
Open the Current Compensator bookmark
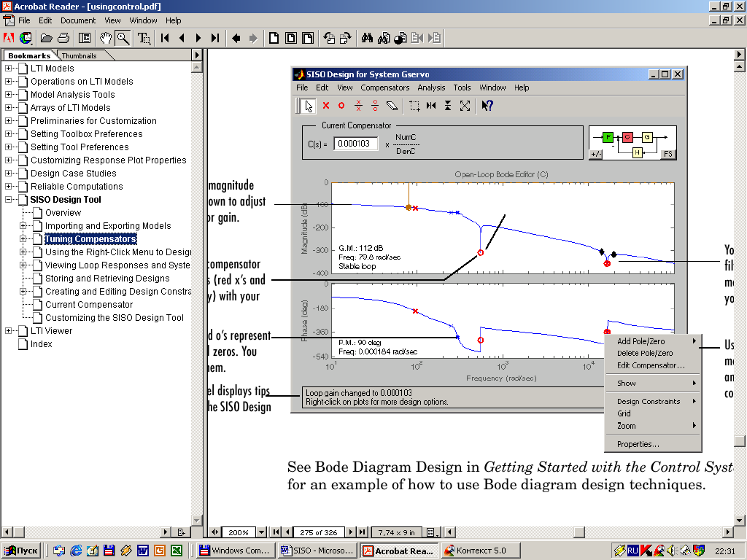pyautogui.click(x=89, y=305)
